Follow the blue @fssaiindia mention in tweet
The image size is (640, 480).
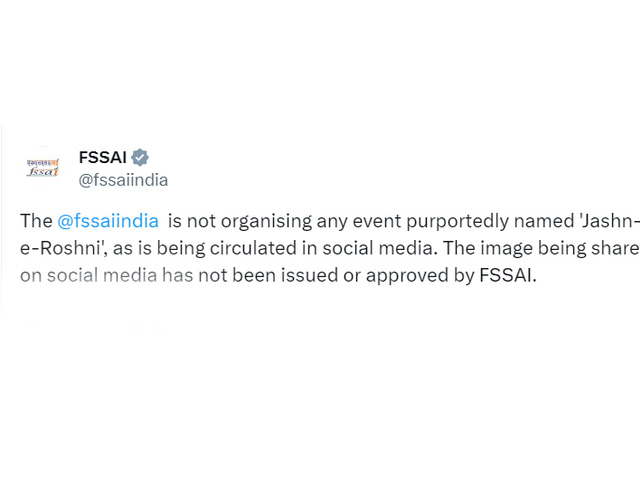click(108, 221)
